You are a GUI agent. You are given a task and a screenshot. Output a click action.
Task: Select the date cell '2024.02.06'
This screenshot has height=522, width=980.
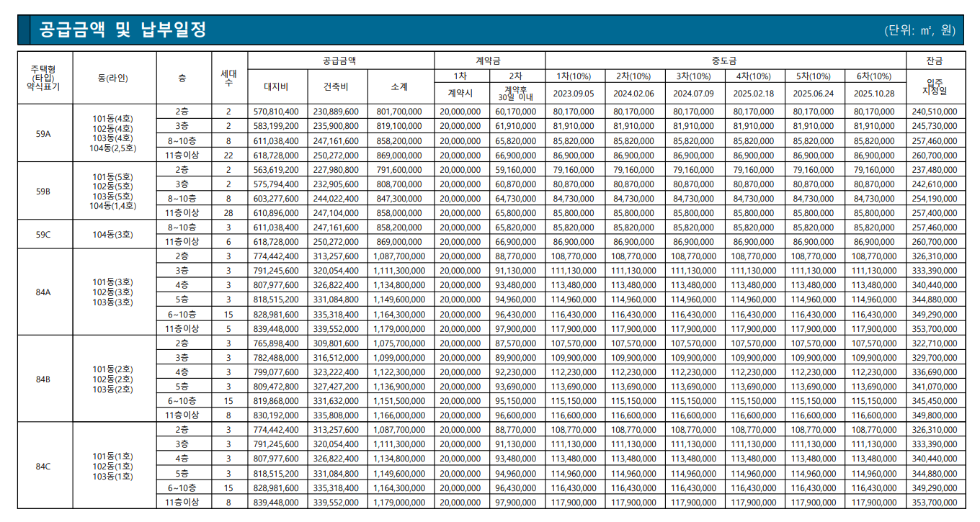point(634,94)
